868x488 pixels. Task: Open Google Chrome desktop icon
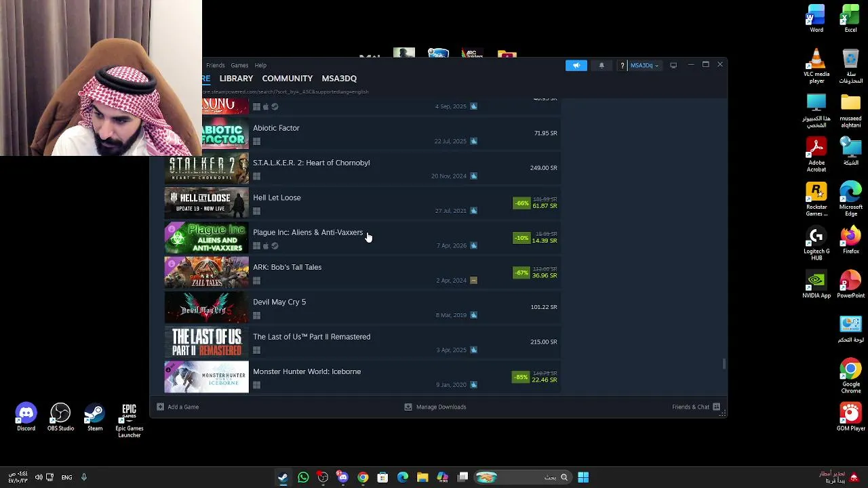click(850, 376)
